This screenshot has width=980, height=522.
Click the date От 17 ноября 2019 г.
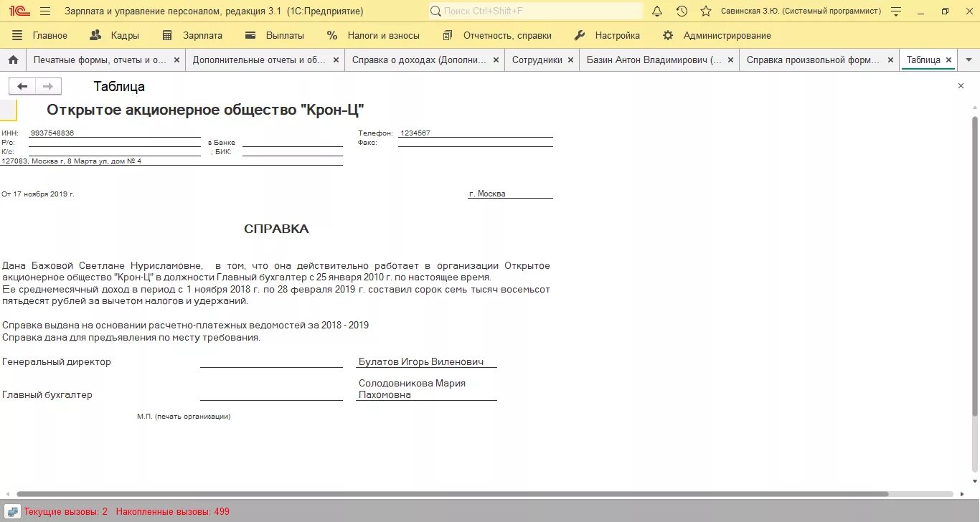point(38,194)
